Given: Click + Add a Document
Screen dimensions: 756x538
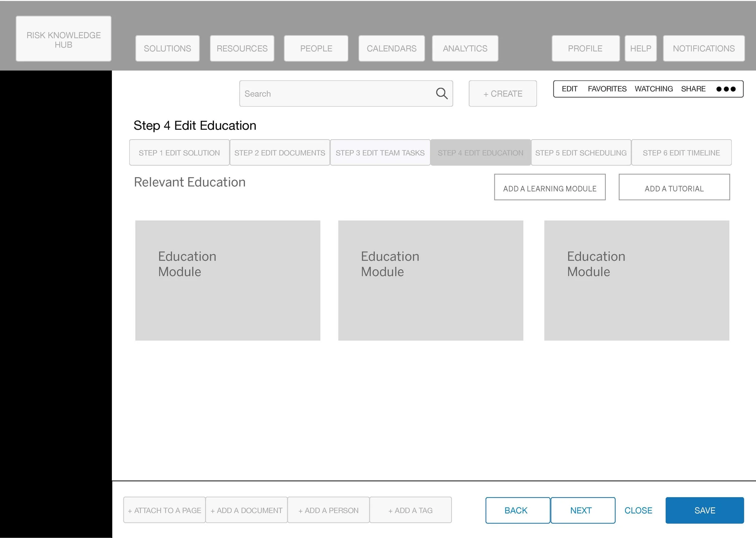Looking at the screenshot, I should point(246,510).
